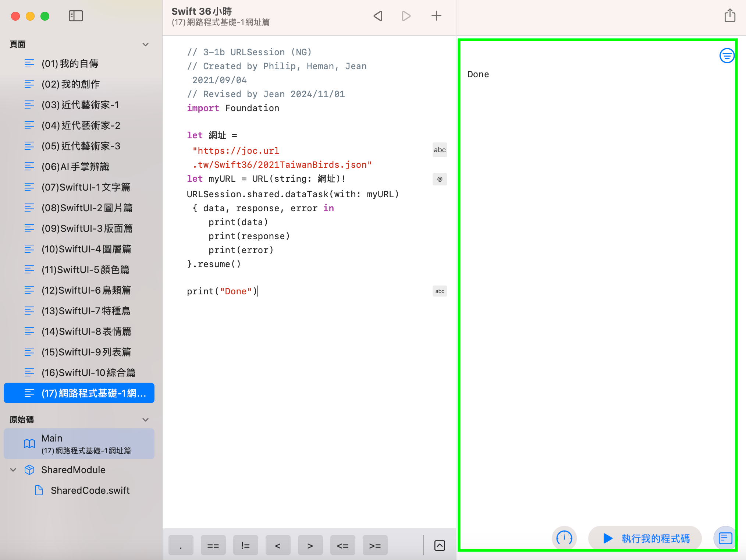
Task: Select the Main source file entry
Action: pos(79,444)
